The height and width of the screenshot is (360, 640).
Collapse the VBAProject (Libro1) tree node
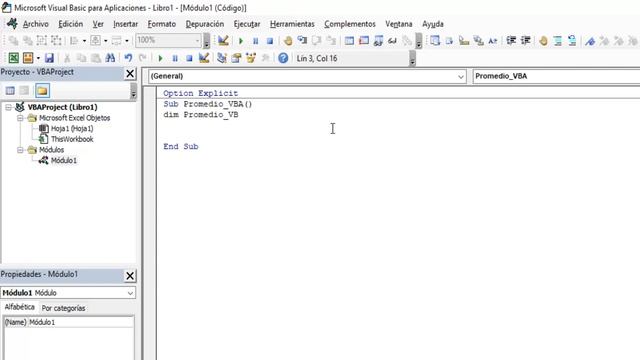click(x=8, y=107)
